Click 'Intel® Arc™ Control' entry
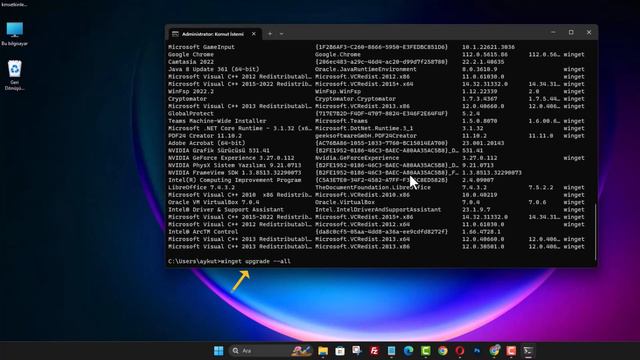The image size is (640, 360). click(203, 231)
